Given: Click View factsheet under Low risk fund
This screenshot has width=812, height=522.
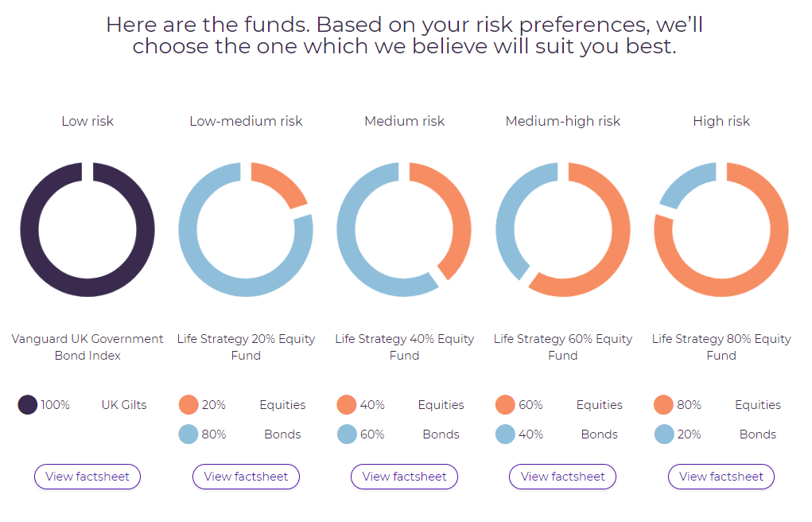Looking at the screenshot, I should click(87, 477).
